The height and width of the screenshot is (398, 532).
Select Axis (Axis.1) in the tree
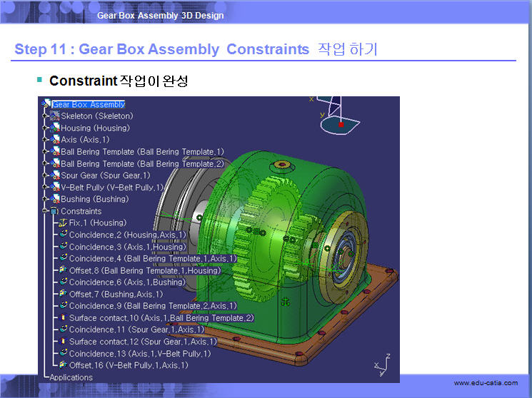85,140
